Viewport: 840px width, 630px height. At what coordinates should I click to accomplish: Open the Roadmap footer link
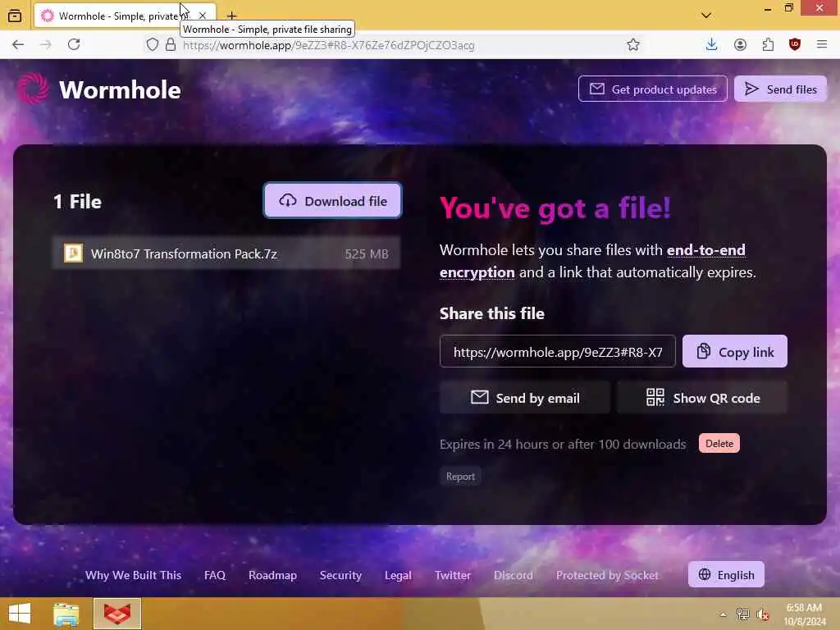coord(272,575)
